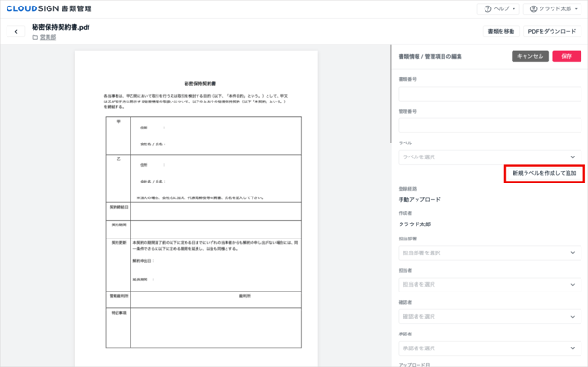Click the folder icon beside 営業部
The image size is (588, 367).
34,37
